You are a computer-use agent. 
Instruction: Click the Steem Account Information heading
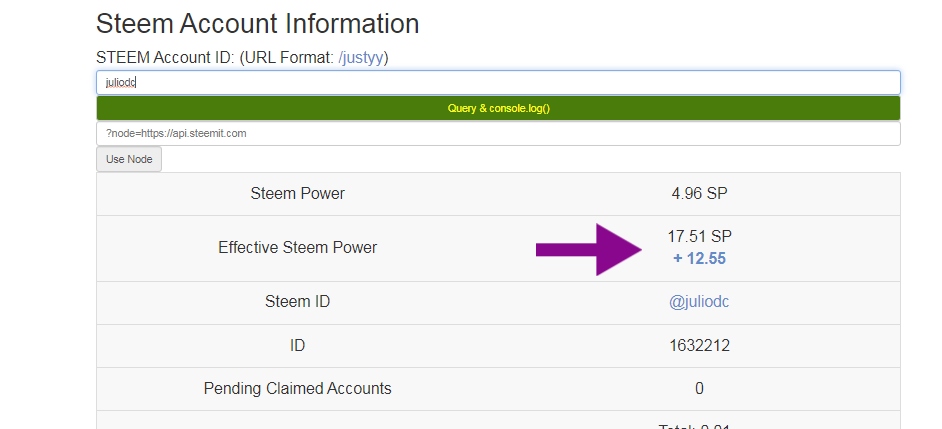pos(257,24)
